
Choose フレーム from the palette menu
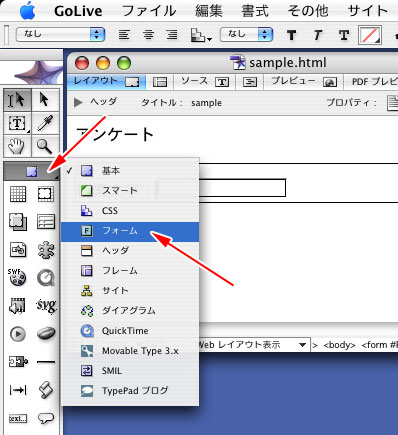coord(130,270)
